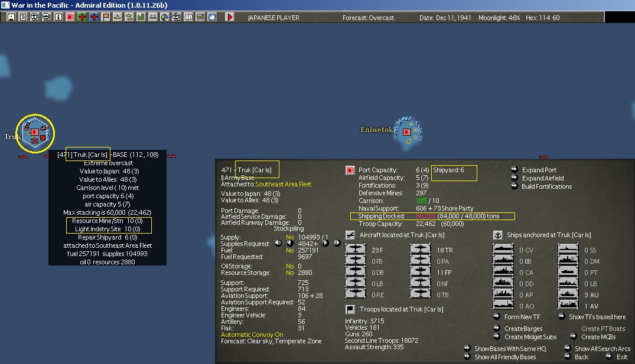Image resolution: width=635 pixels, height=364 pixels.
Task: Open the info 'i' toolbar icon
Action: click(x=58, y=17)
